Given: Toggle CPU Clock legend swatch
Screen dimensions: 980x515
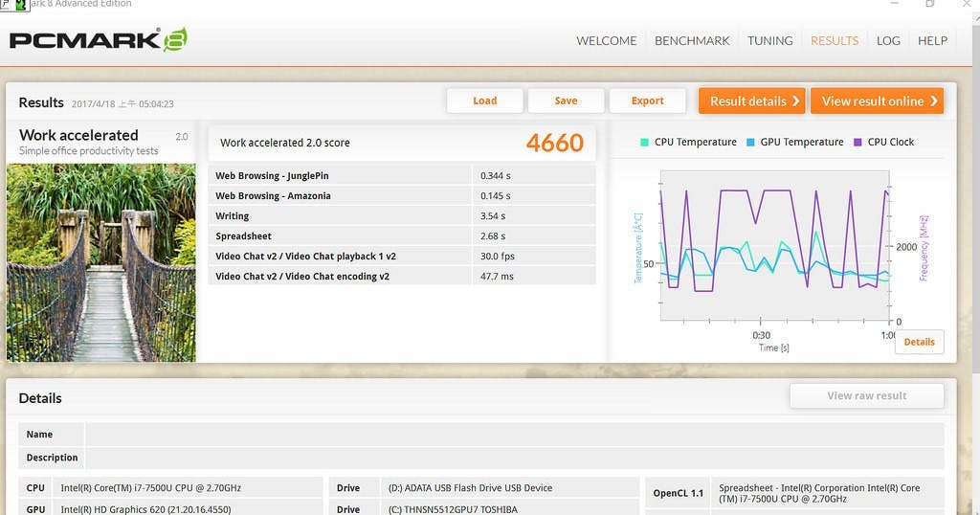Looking at the screenshot, I should pos(857,142).
